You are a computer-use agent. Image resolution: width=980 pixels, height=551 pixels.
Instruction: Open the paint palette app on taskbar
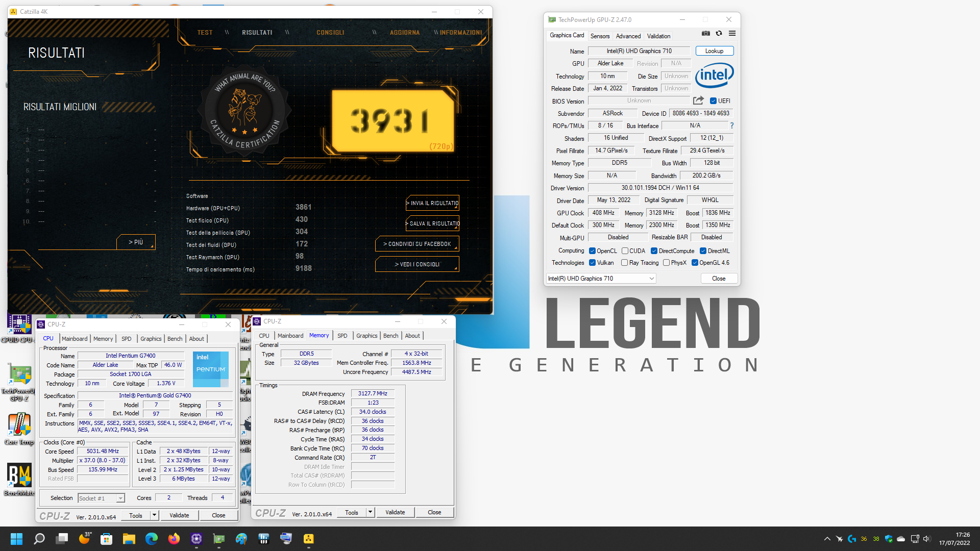click(241, 539)
